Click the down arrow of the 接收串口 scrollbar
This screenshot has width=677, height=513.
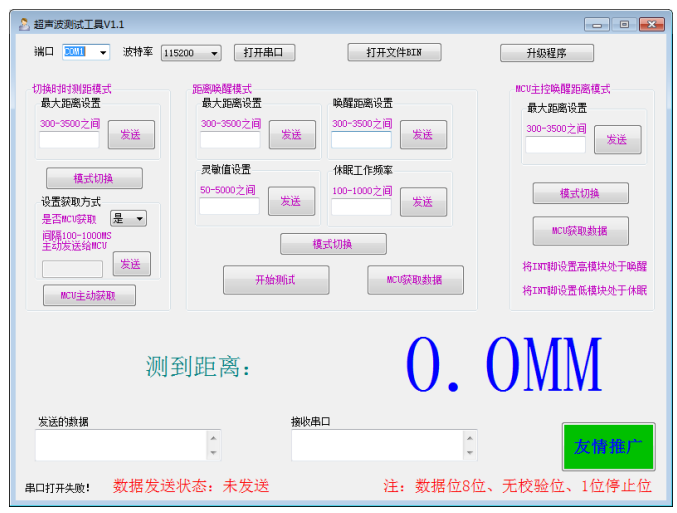pos(470,453)
